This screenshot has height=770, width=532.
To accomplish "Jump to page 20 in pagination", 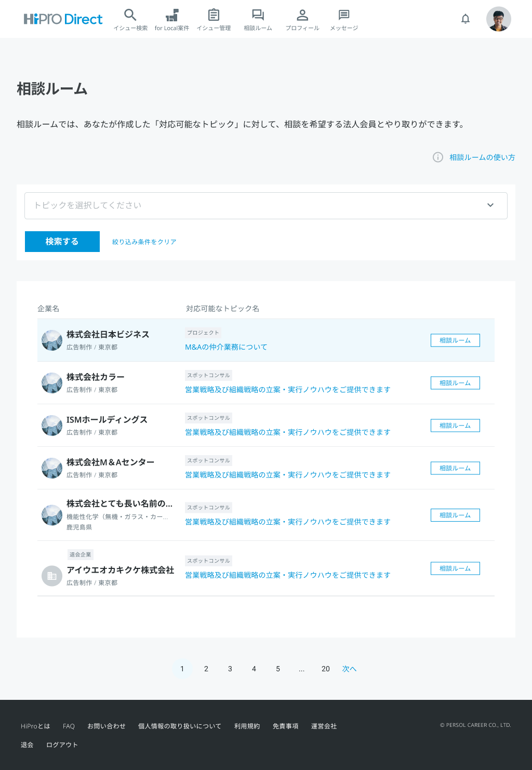I will pos(326,669).
